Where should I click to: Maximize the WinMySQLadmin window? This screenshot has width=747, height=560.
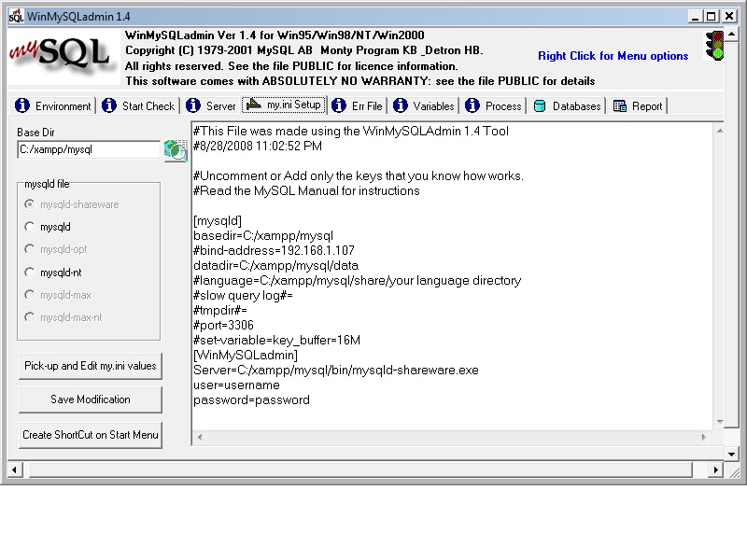coord(712,17)
